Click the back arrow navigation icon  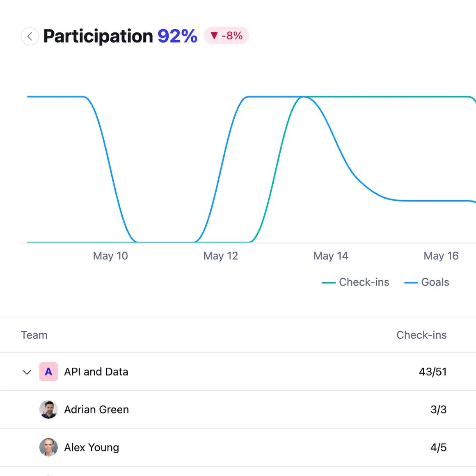pos(30,36)
